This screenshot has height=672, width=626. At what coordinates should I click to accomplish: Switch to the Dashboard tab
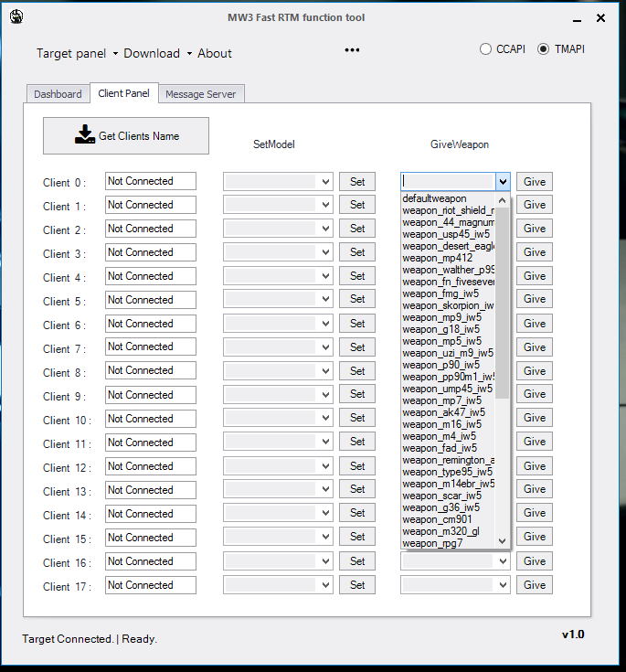pos(58,94)
